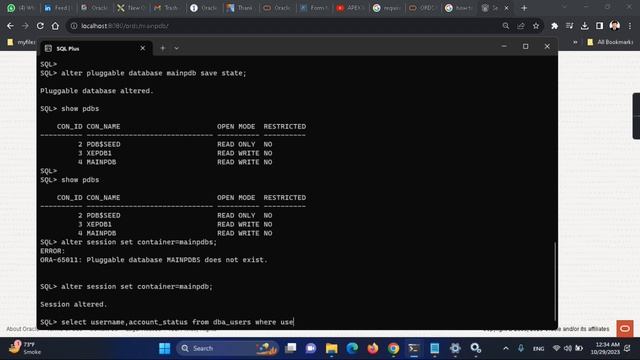The image size is (640, 360).
Task: Open the zoom magnifier in address bar
Action: coord(506,26)
